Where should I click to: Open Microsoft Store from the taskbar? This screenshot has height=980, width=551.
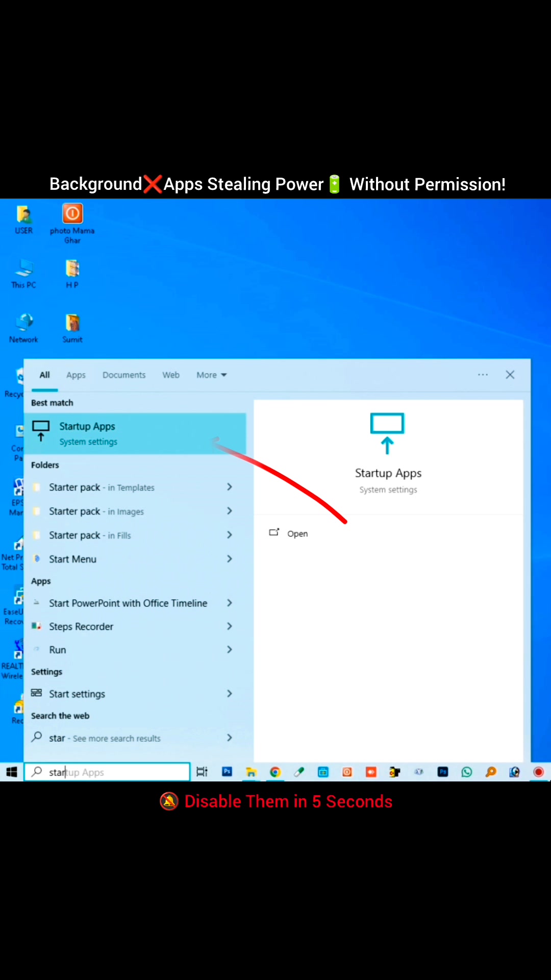tap(323, 772)
